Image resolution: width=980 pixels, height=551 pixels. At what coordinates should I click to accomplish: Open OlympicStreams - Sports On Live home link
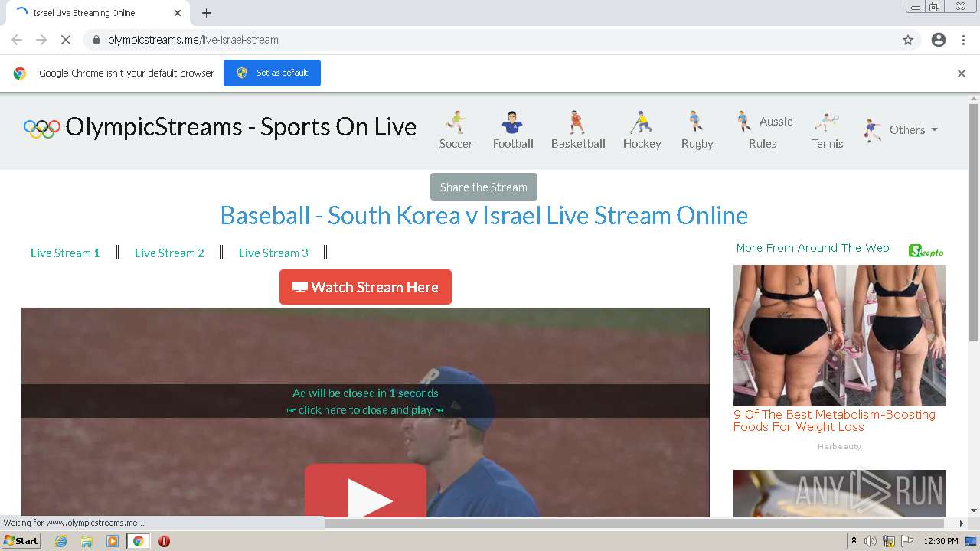(x=241, y=127)
